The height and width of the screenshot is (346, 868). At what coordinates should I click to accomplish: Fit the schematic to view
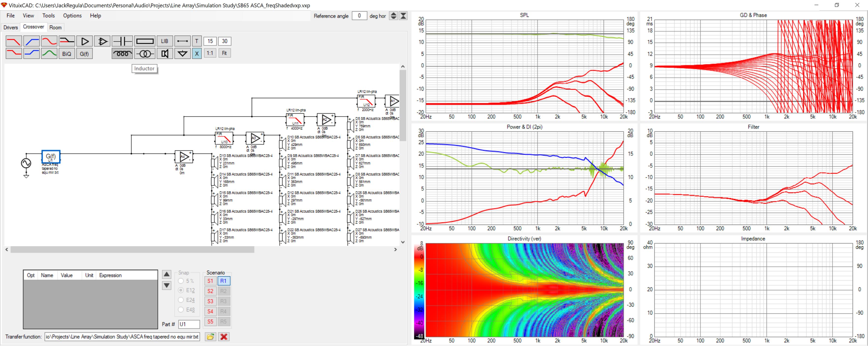(x=224, y=53)
